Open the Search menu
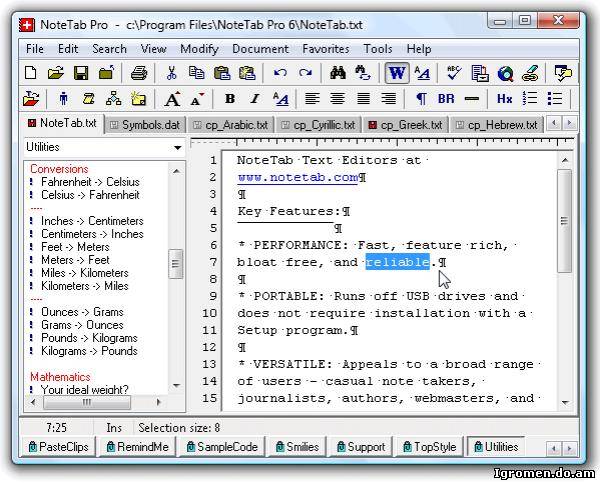The width and height of the screenshot is (600, 483). pyautogui.click(x=109, y=49)
